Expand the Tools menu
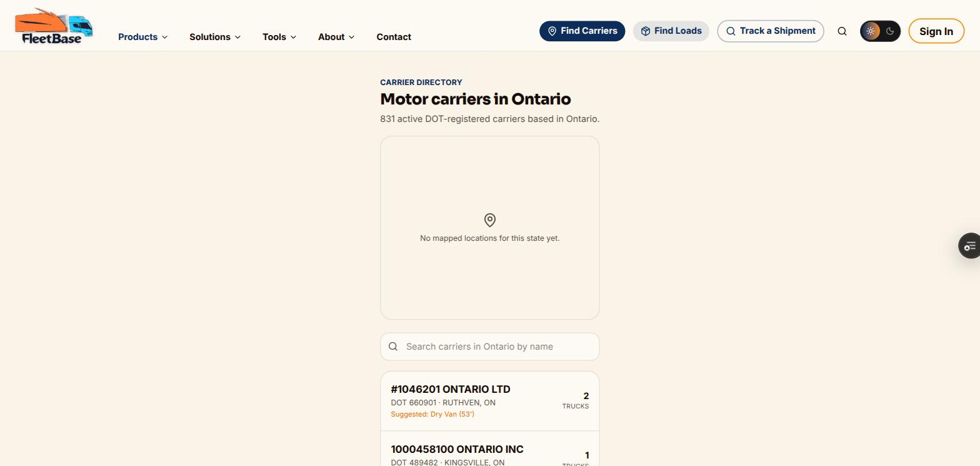The width and height of the screenshot is (980, 466). [279, 37]
